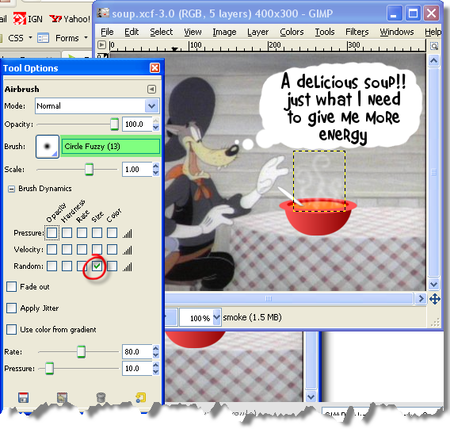Click the canvas vertical scroll up arrow
This screenshot has width=450, height=429.
pos(434,61)
